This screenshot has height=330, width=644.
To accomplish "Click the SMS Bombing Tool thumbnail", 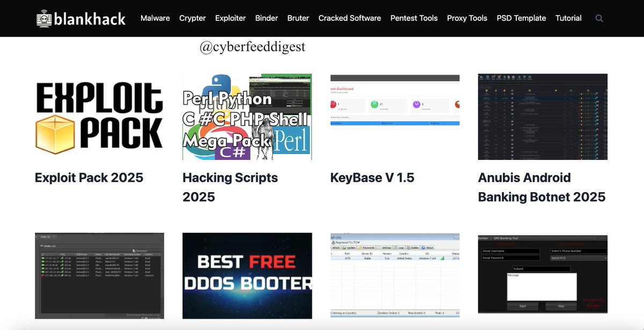I will pos(543,274).
